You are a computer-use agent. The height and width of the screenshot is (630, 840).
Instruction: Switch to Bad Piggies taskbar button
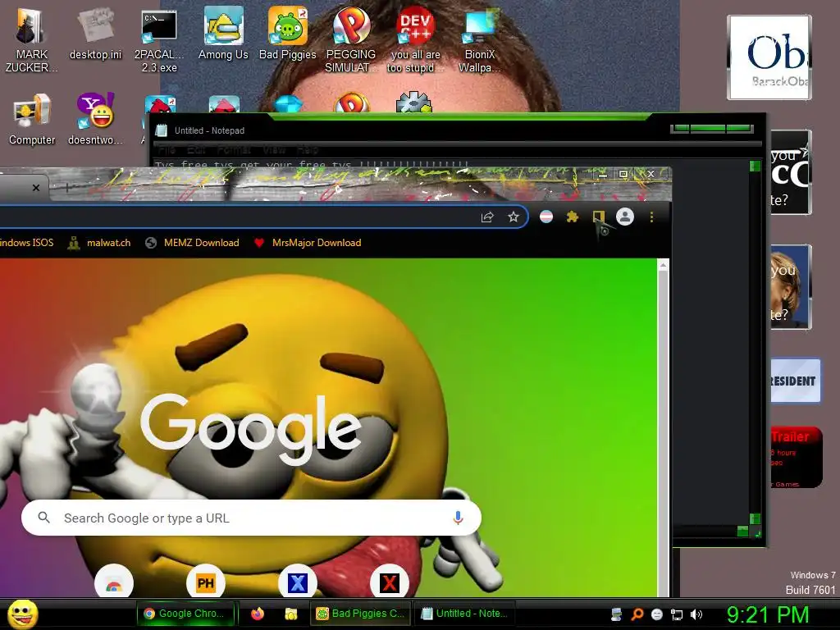coord(359,614)
